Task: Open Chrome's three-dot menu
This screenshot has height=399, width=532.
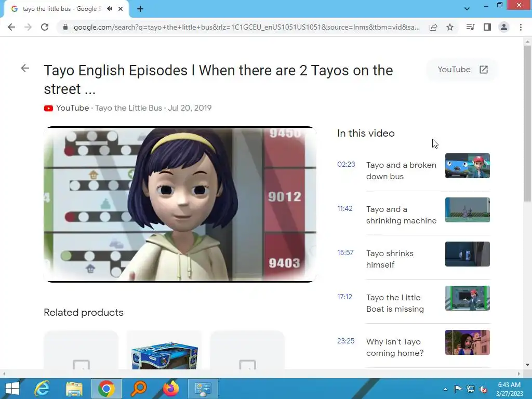Action: pyautogui.click(x=521, y=27)
